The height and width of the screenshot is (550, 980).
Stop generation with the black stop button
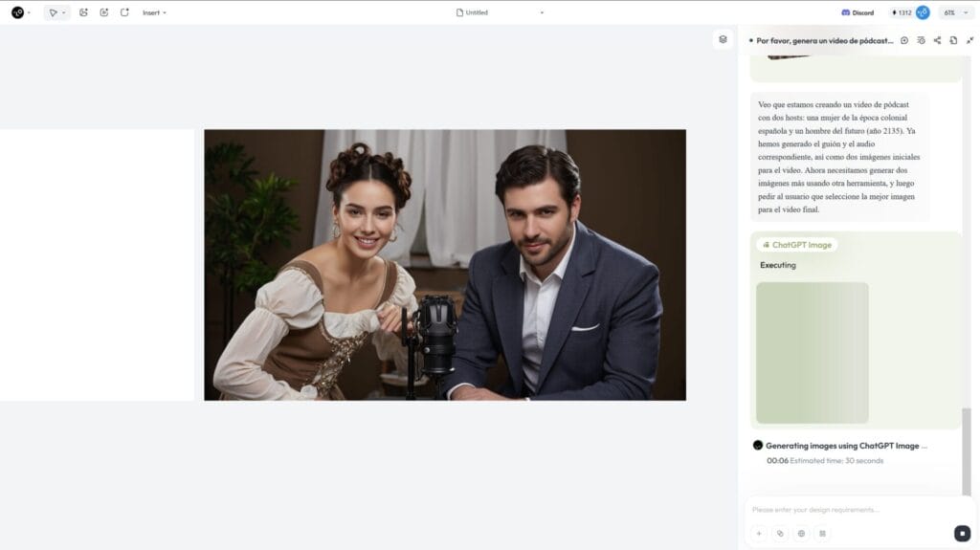coord(962,533)
